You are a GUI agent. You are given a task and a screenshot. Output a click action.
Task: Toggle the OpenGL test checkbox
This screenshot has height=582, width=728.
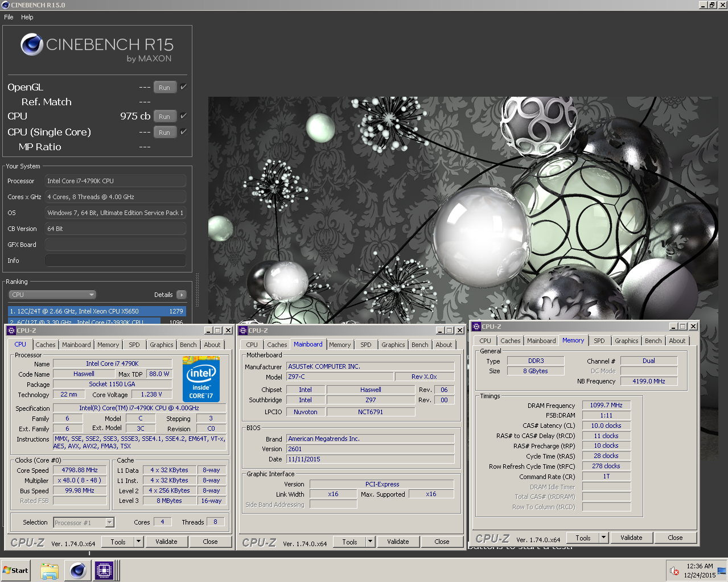point(183,87)
